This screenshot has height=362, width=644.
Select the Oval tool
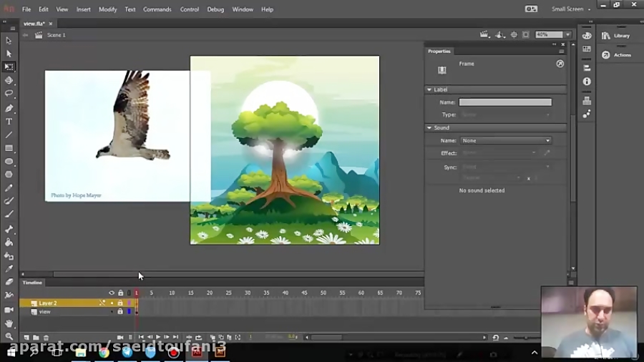pos(9,161)
